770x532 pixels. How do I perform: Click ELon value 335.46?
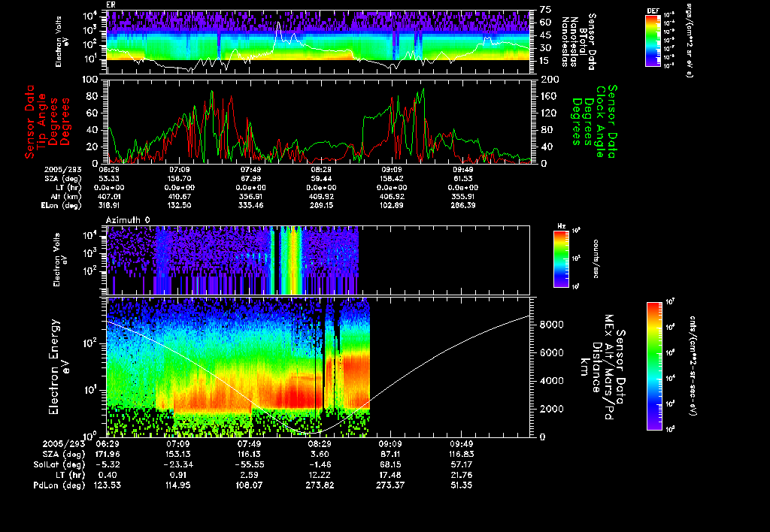click(x=251, y=206)
